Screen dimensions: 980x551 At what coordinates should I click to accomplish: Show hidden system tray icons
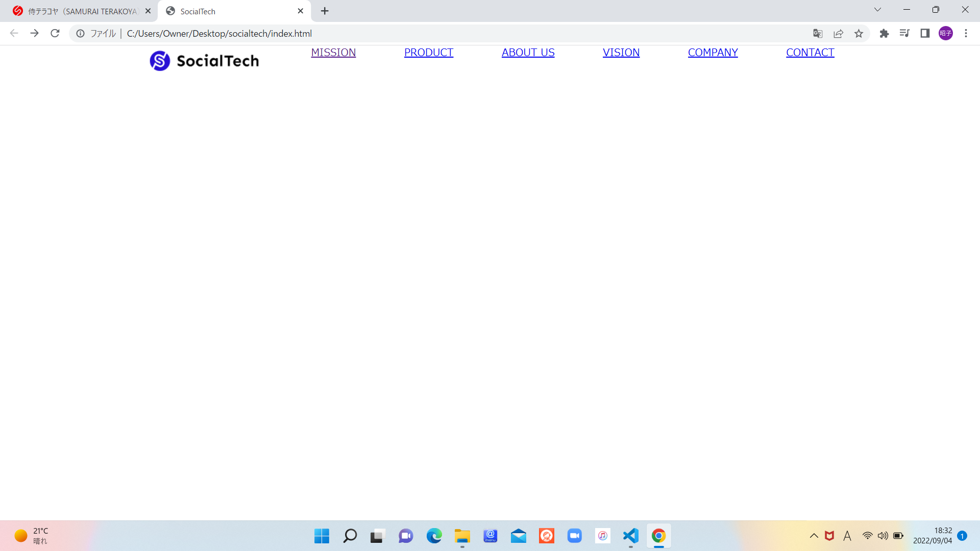[x=814, y=536]
